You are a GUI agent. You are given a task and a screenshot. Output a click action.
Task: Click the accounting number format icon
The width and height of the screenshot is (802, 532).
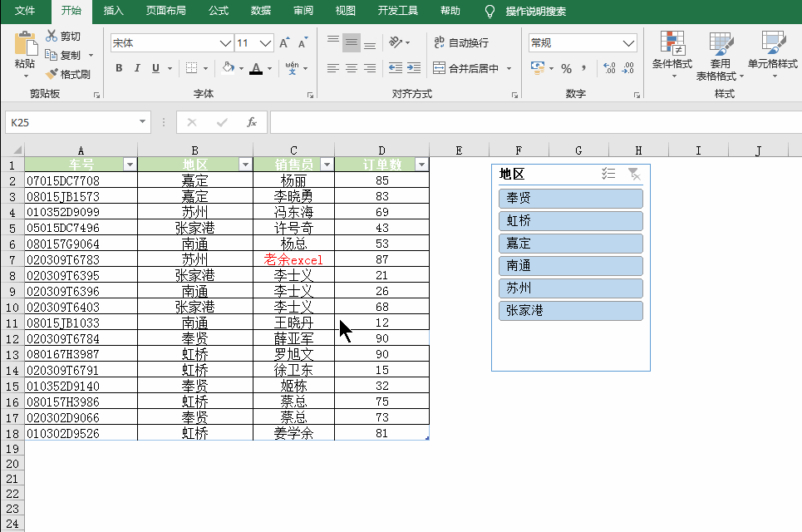(x=538, y=67)
